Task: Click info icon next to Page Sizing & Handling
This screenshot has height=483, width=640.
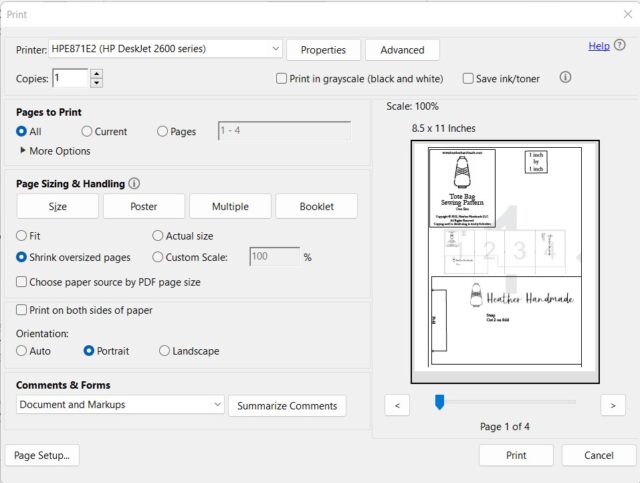Action: [x=134, y=184]
